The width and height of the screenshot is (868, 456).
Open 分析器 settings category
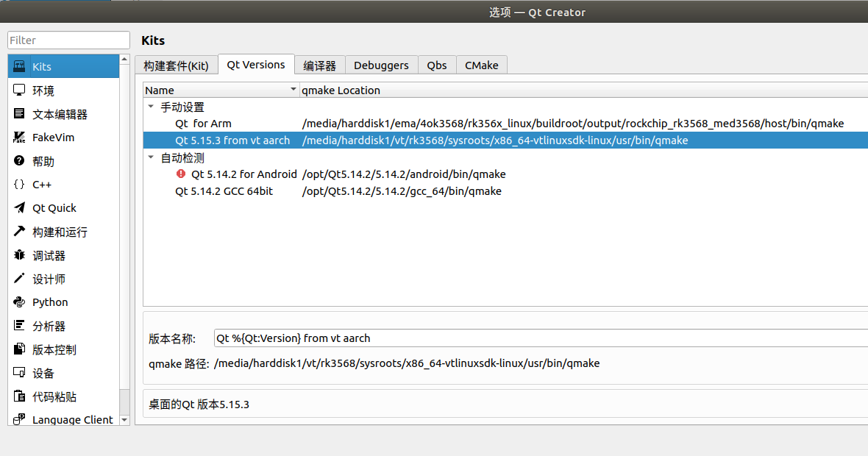[x=64, y=326]
